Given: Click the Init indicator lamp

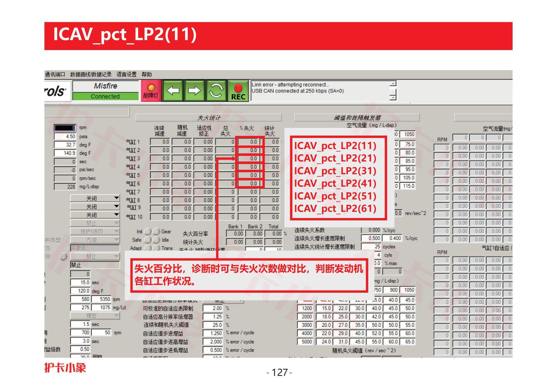Looking at the screenshot, I should coord(147,232).
